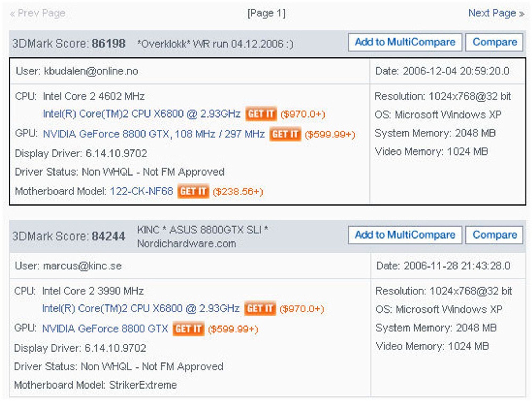Compare the 86198 score result
This screenshot has width=532, height=401.
pyautogui.click(x=494, y=42)
